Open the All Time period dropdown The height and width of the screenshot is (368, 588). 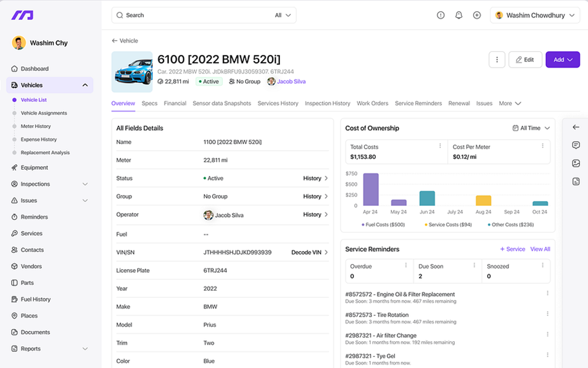pyautogui.click(x=531, y=128)
